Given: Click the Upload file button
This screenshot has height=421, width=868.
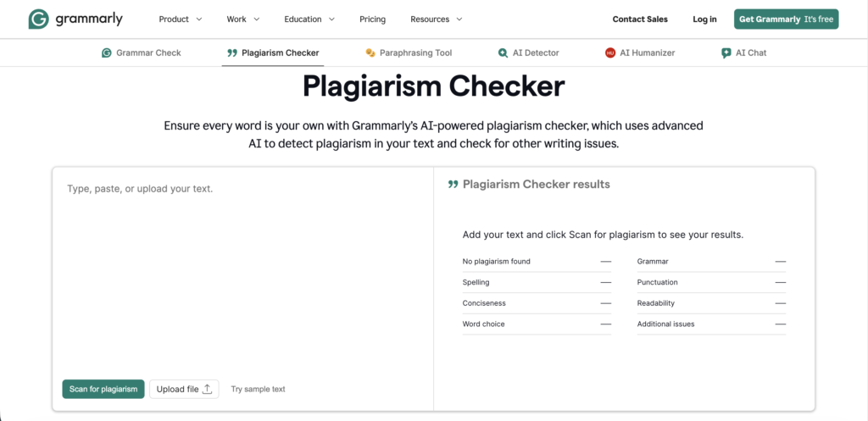Looking at the screenshot, I should point(184,389).
